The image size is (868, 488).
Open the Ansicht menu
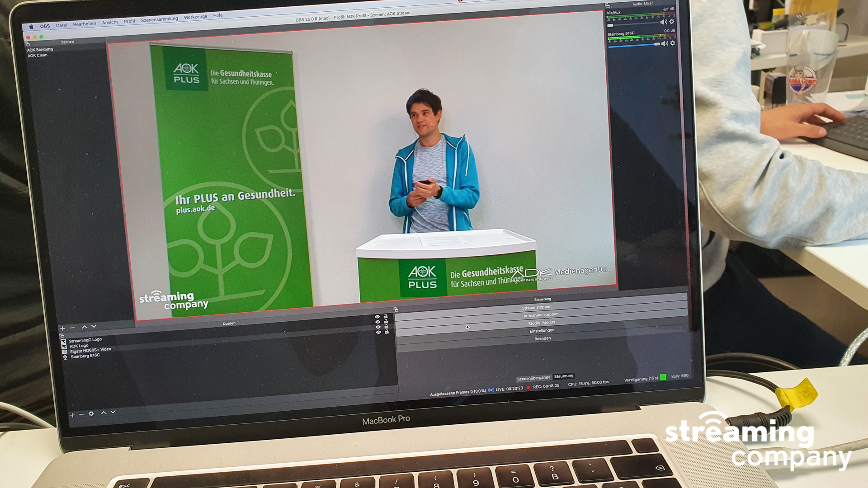[x=110, y=23]
